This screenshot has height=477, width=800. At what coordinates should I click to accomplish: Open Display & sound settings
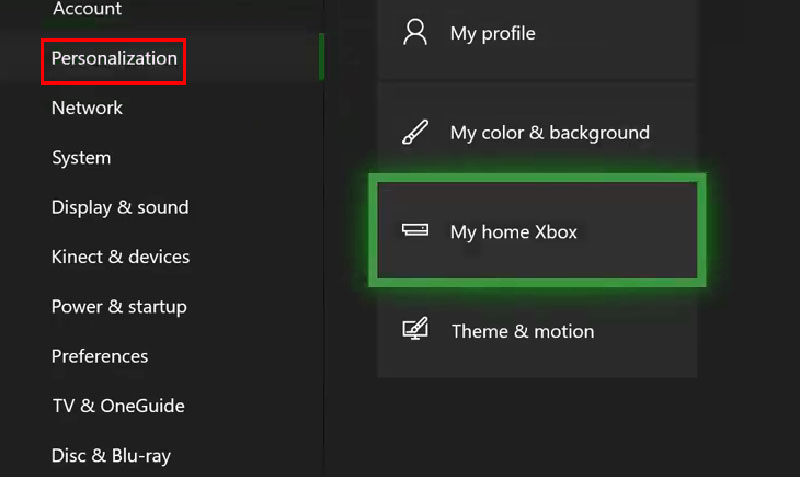coord(120,208)
